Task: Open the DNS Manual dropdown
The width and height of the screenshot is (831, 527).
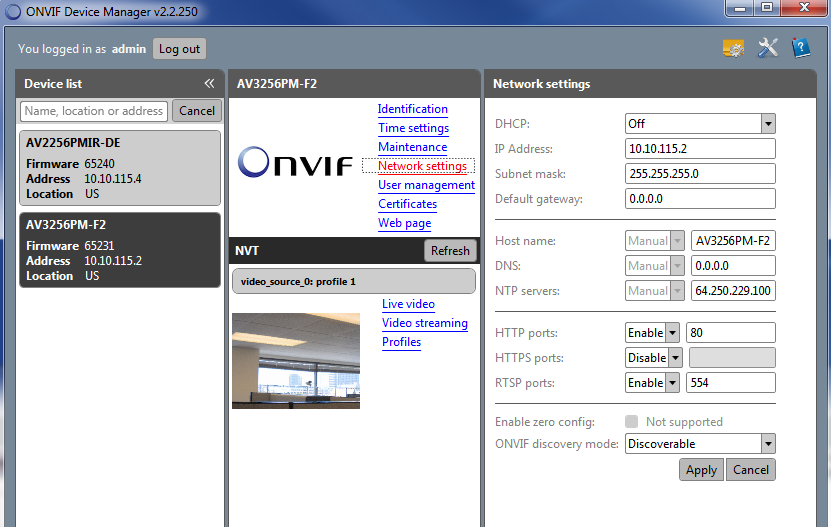Action: click(655, 266)
